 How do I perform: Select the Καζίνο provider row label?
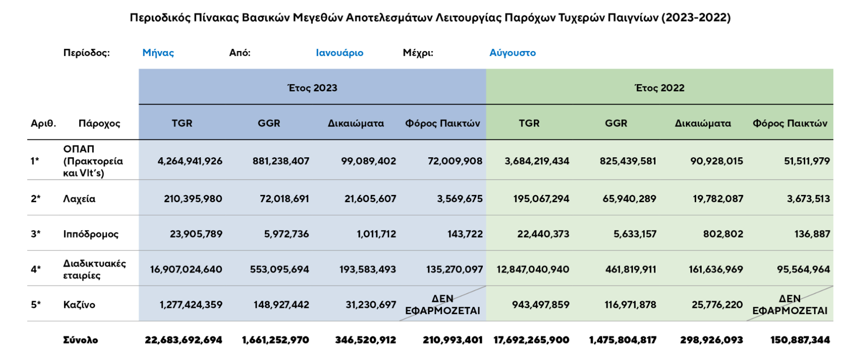pyautogui.click(x=79, y=304)
